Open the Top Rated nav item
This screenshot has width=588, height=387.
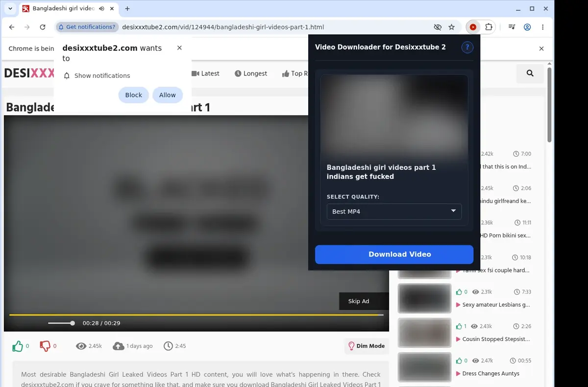tap(295, 73)
